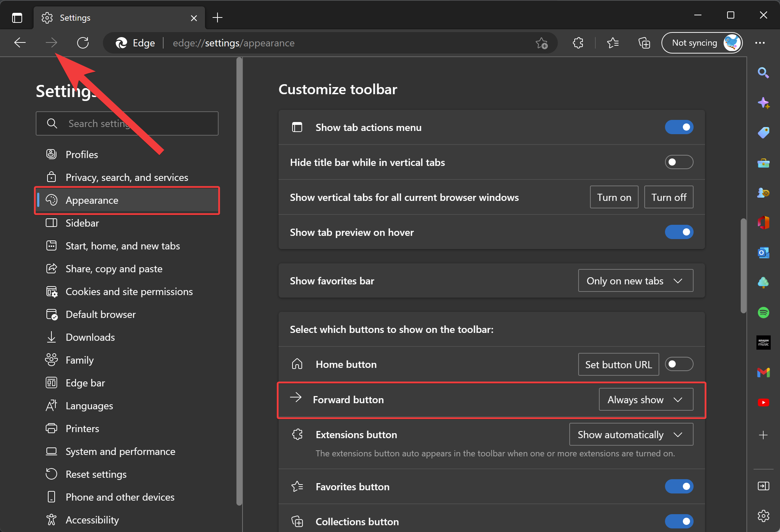
Task: Select the Settings browser tab
Action: [120, 18]
